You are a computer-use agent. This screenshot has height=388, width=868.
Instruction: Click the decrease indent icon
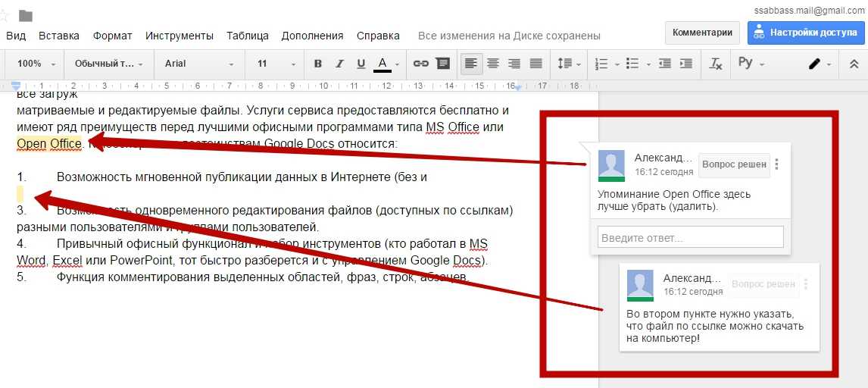pyautogui.click(x=664, y=64)
